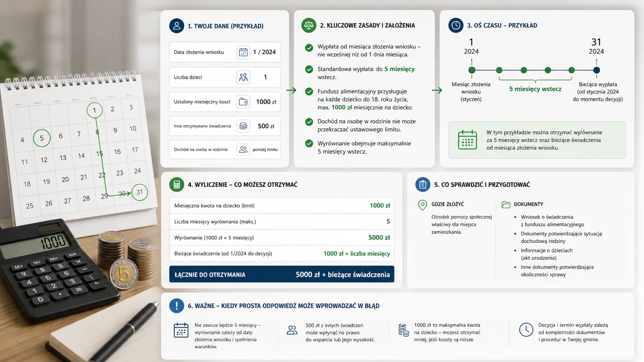Click the checkmark beside "Standardowa wypłata: do 5 miesięcy"
644x362 pixels.
point(309,69)
